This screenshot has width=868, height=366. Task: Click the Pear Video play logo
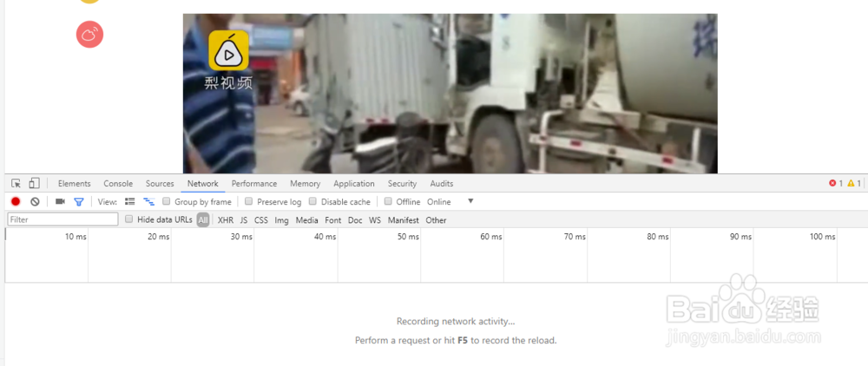(228, 50)
